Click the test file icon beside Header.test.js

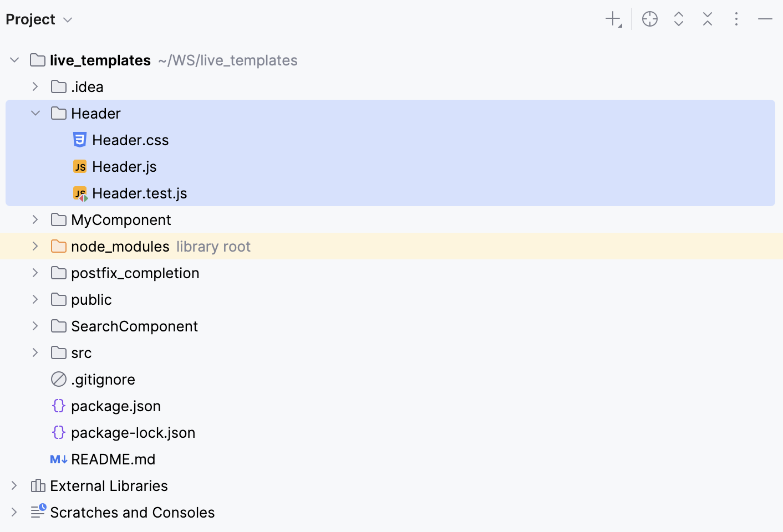click(79, 193)
